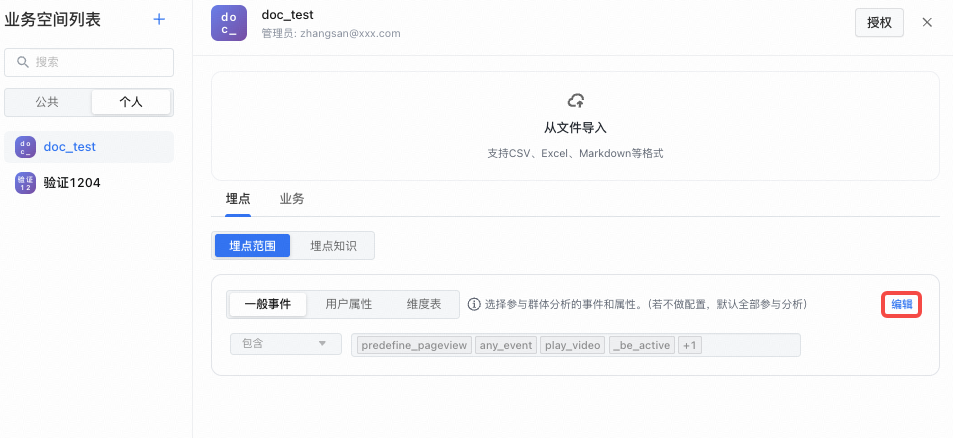Image resolution: width=953 pixels, height=438 pixels.
Task: Select doc_test in space list
Action: pos(89,147)
